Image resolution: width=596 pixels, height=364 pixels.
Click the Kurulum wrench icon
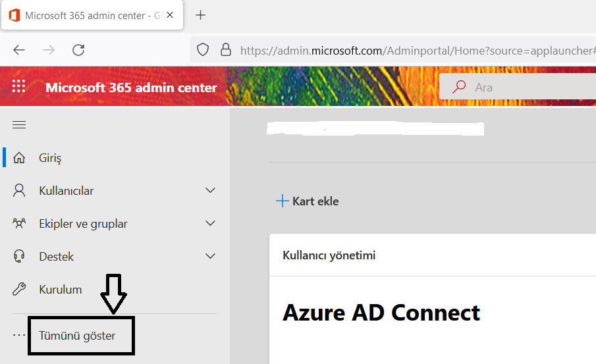point(19,289)
